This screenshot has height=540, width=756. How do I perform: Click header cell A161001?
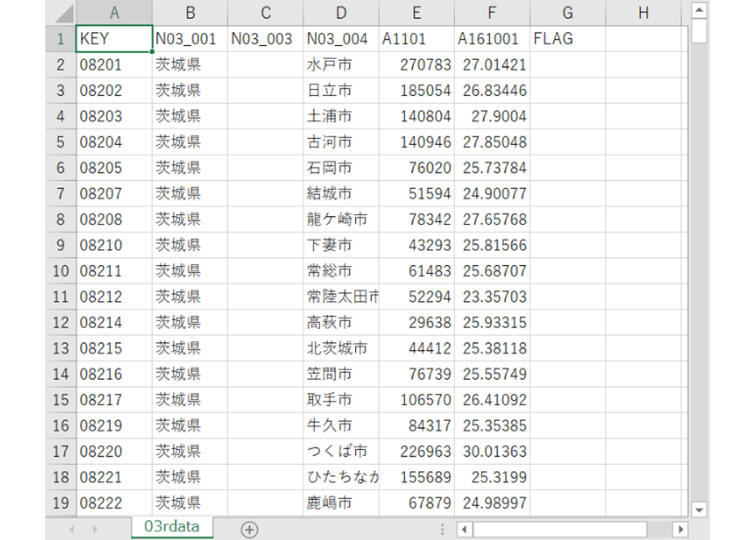point(492,38)
